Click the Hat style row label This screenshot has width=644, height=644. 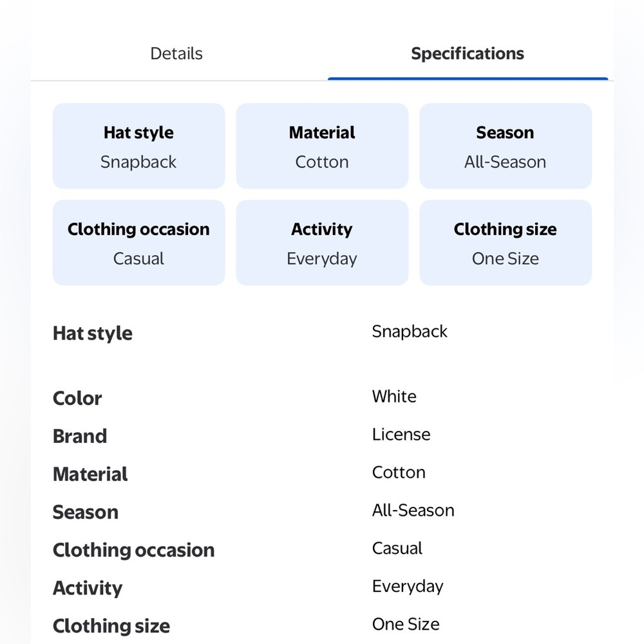click(x=93, y=333)
